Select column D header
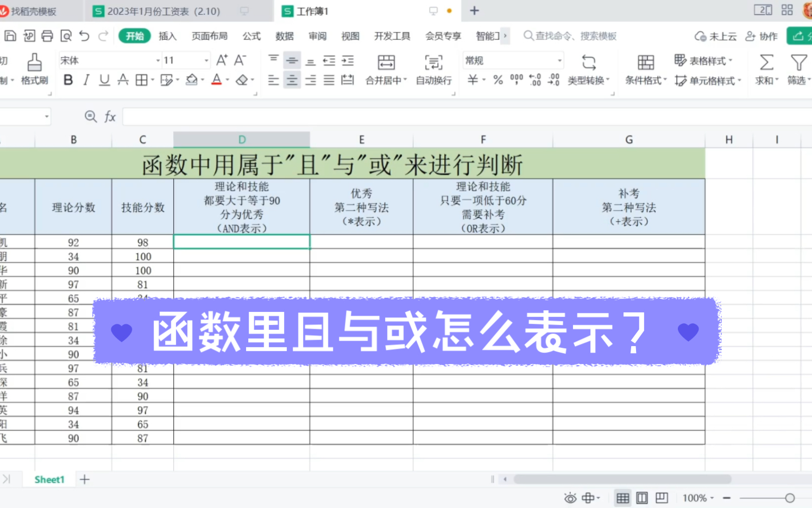Screen dimensions: 812x508 242,140
